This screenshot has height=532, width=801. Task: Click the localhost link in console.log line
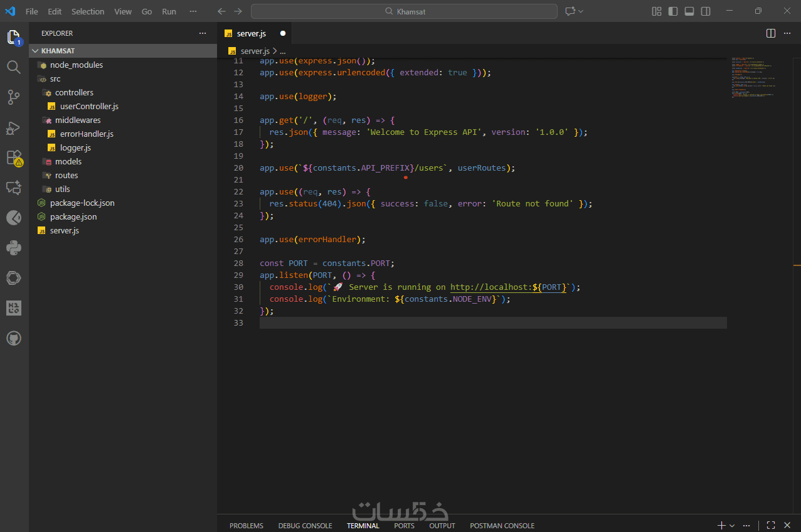(491, 287)
